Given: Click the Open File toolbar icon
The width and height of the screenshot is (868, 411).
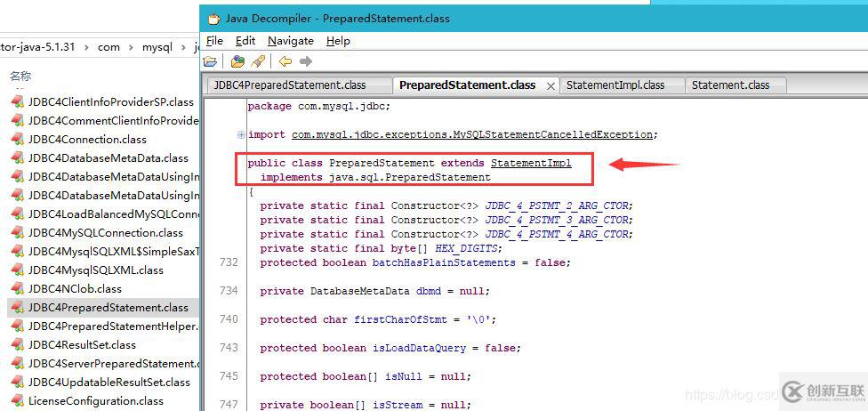Looking at the screenshot, I should 210,61.
